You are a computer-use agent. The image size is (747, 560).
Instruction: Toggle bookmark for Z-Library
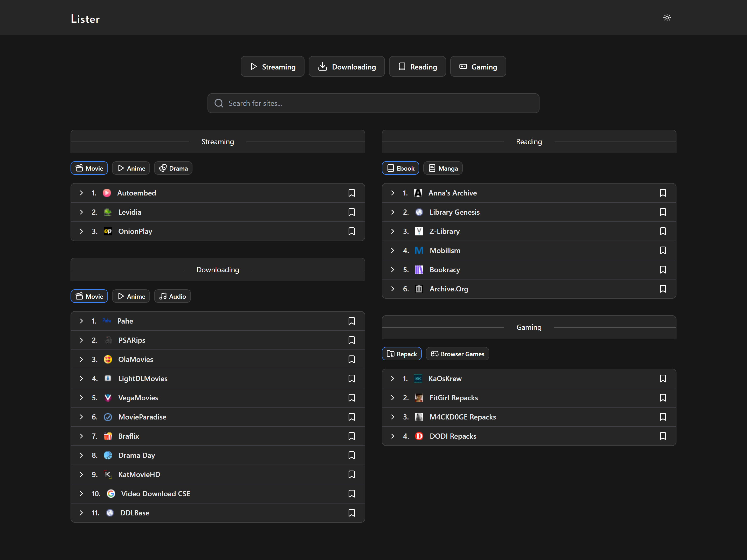pyautogui.click(x=663, y=231)
